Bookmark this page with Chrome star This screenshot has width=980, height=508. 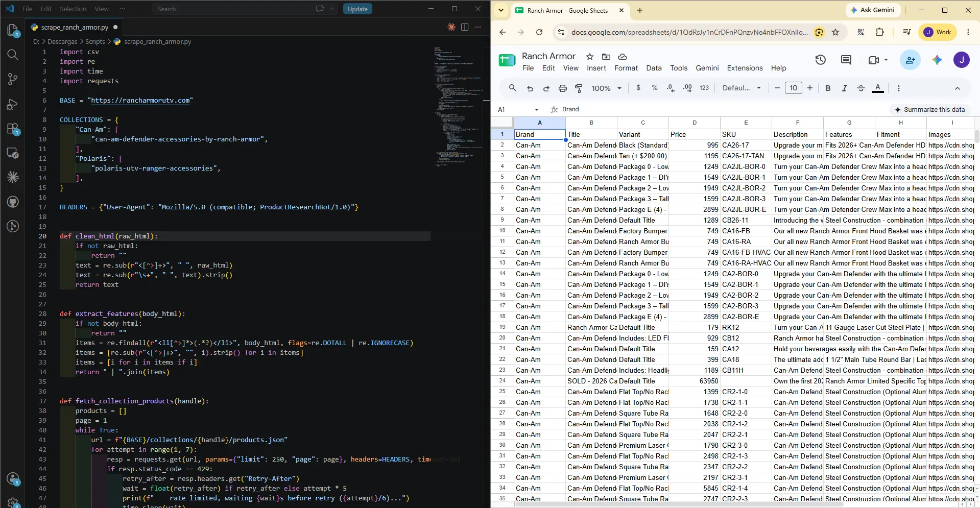tap(835, 32)
